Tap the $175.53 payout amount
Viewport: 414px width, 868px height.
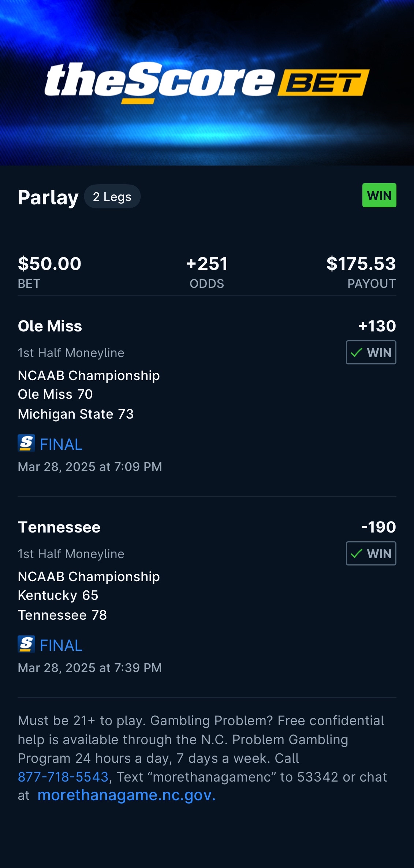(x=361, y=264)
